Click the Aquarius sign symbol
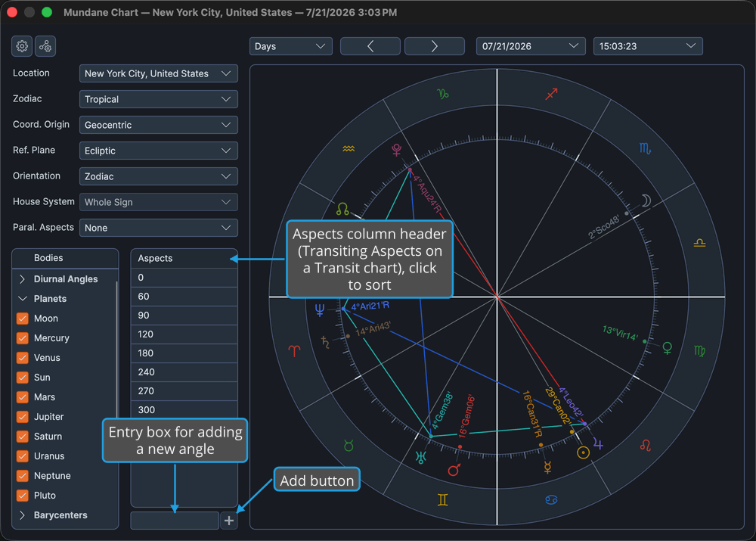 coord(349,148)
